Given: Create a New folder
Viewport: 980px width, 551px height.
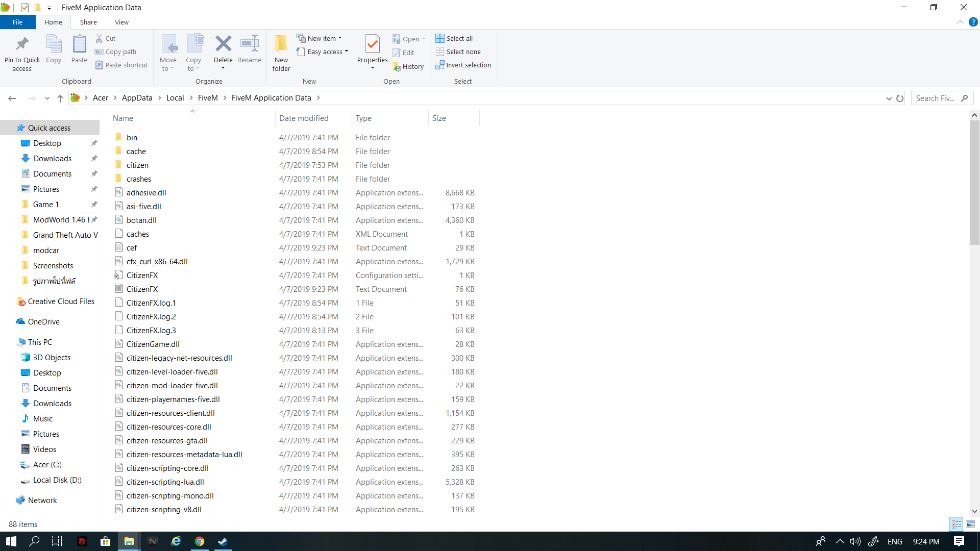Looking at the screenshot, I should click(281, 53).
